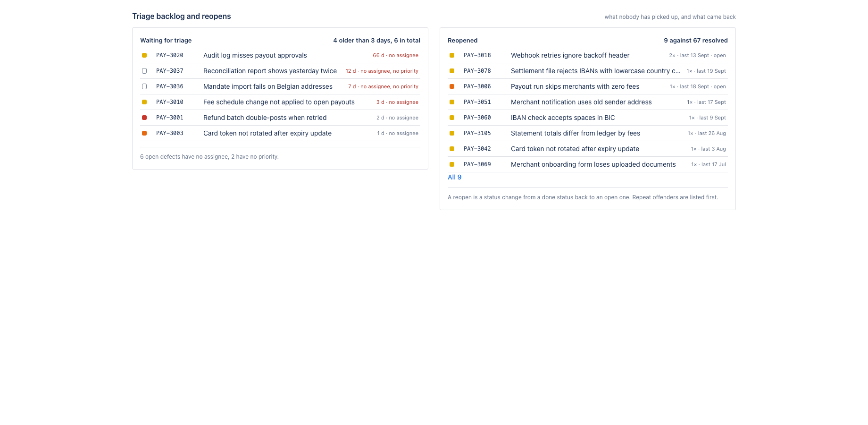Click the yellow priority marker for PAY-3051

[x=452, y=102]
